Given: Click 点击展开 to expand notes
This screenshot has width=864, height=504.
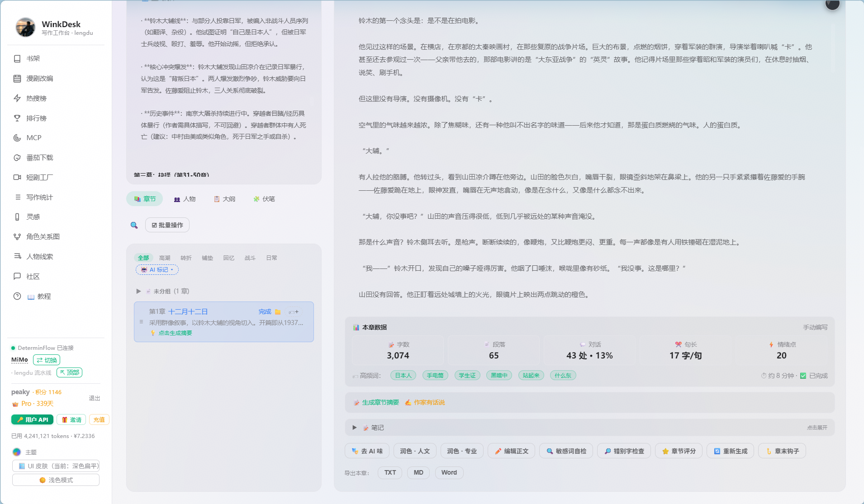Looking at the screenshot, I should click(817, 428).
